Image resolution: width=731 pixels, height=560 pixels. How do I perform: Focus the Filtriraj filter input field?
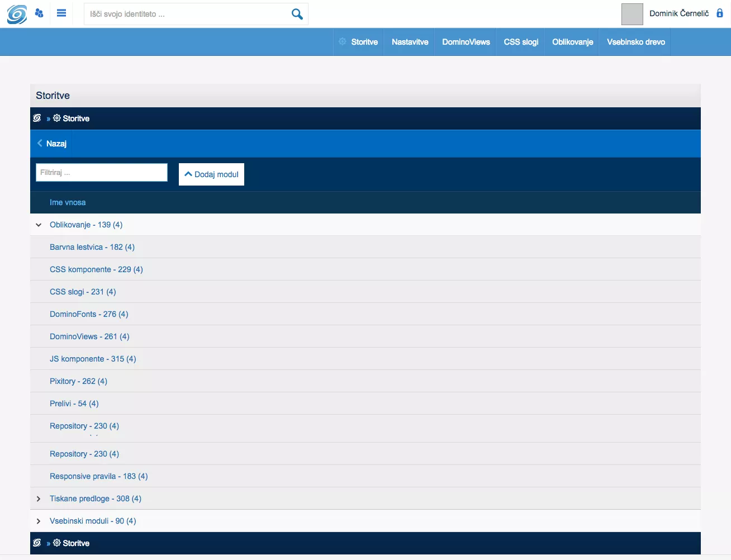[102, 173]
